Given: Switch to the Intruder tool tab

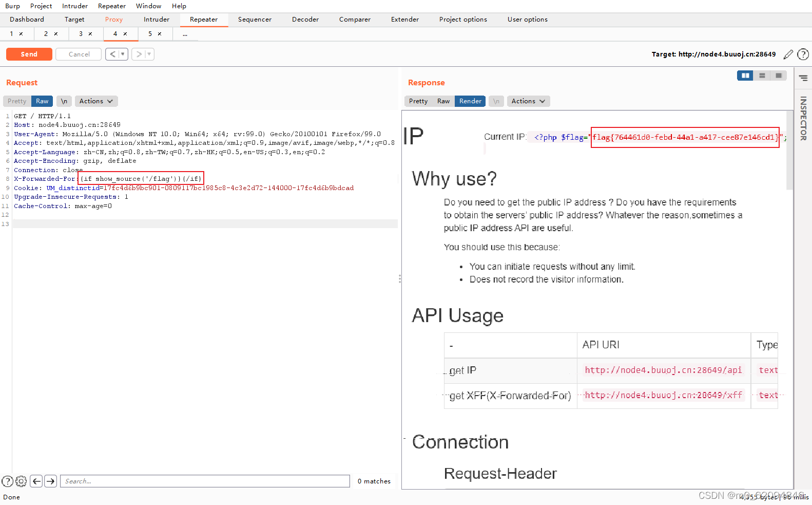Looking at the screenshot, I should 157,20.
